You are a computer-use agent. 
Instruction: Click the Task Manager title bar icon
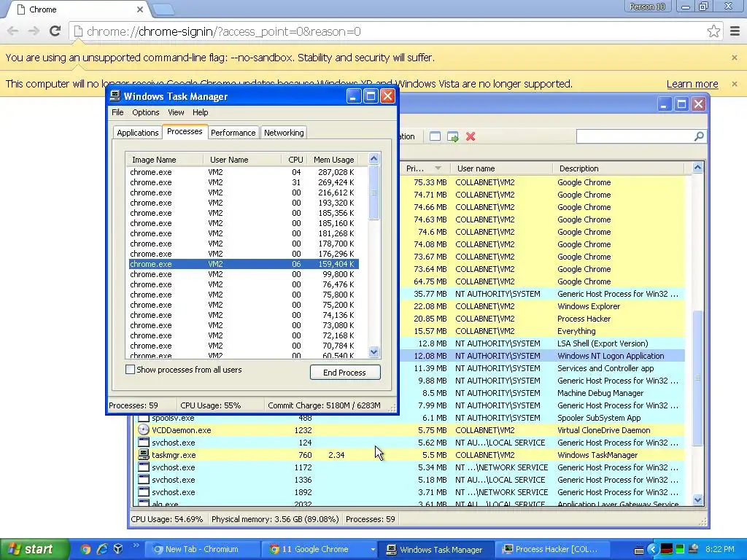pos(115,96)
